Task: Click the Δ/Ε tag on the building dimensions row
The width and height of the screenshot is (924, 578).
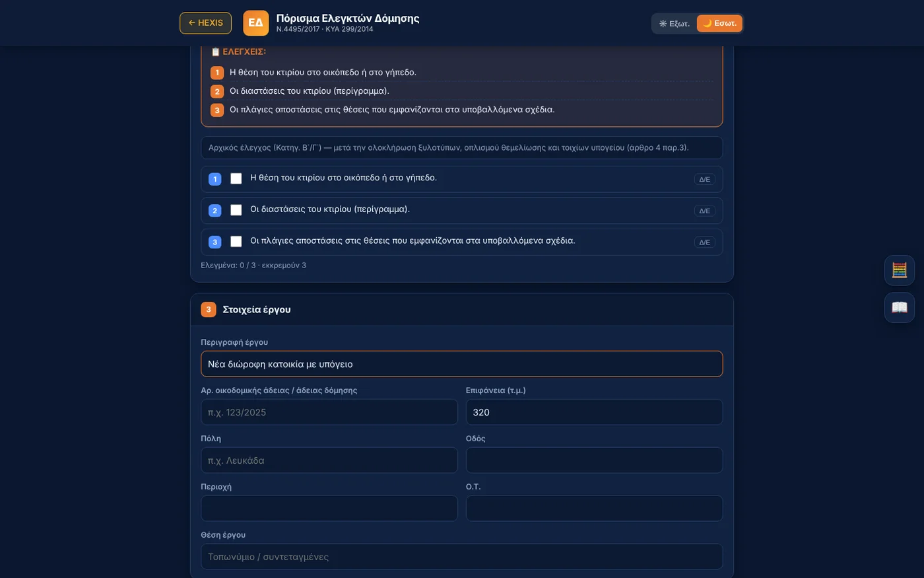Action: point(705,211)
